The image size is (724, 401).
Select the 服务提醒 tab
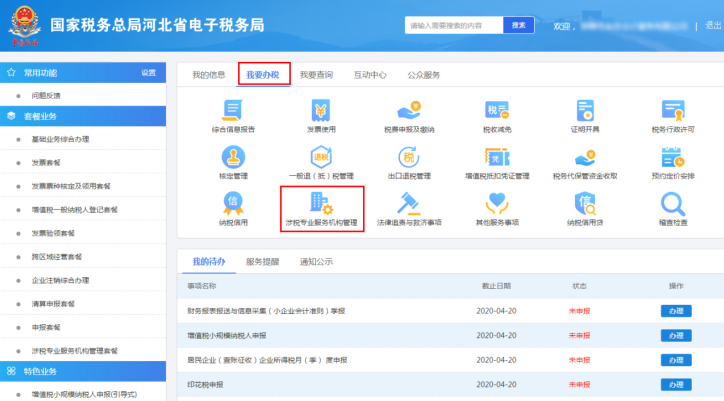tap(262, 261)
